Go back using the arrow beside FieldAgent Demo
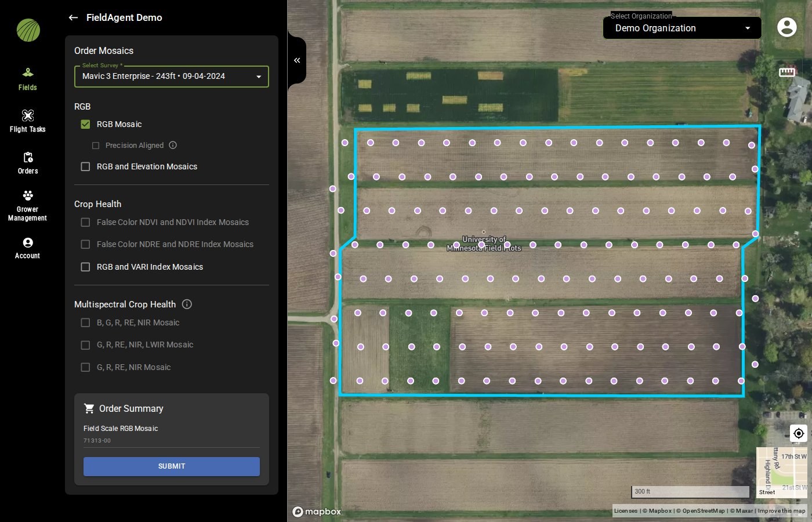 [73, 17]
